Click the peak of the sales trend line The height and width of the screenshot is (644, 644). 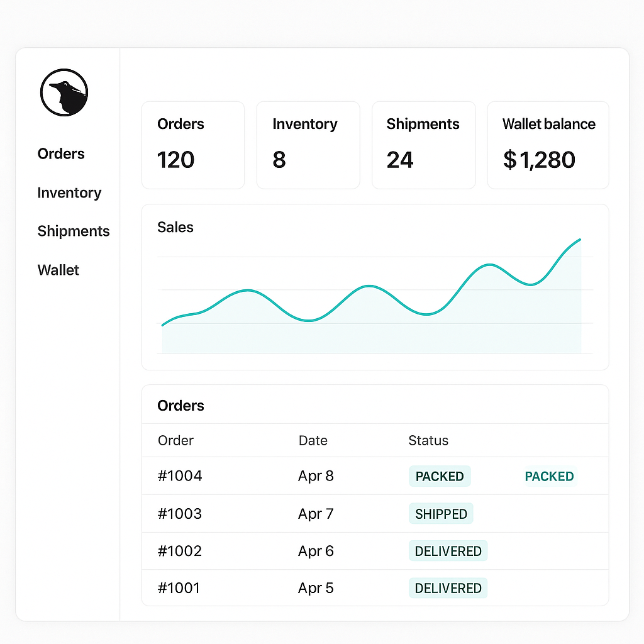point(578,240)
